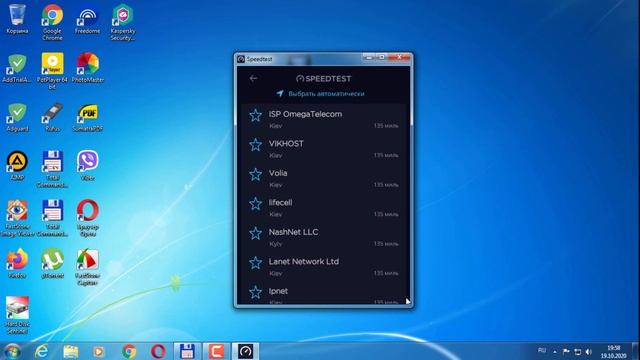
Task: Select the SumatraPDF desktop shortcut
Action: [88, 117]
